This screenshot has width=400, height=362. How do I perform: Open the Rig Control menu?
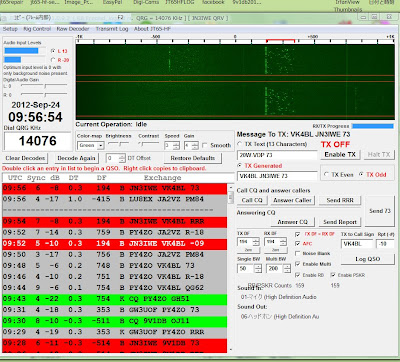[37, 29]
